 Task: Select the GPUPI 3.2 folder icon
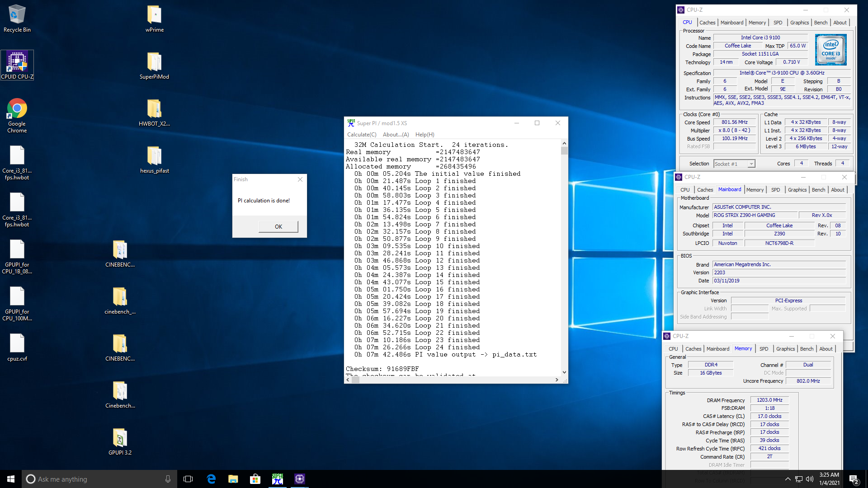120,441
